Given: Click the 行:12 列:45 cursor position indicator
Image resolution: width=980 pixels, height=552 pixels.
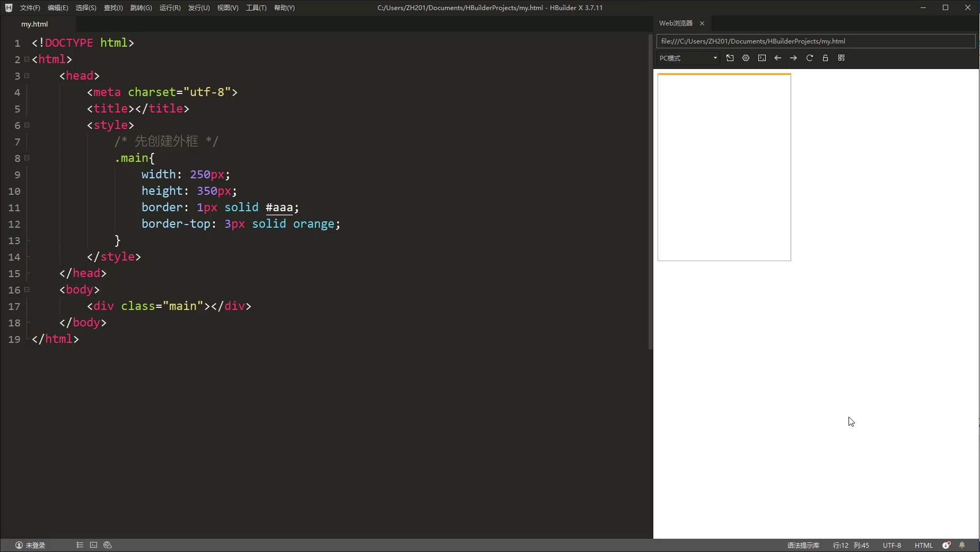Looking at the screenshot, I should [851, 545].
